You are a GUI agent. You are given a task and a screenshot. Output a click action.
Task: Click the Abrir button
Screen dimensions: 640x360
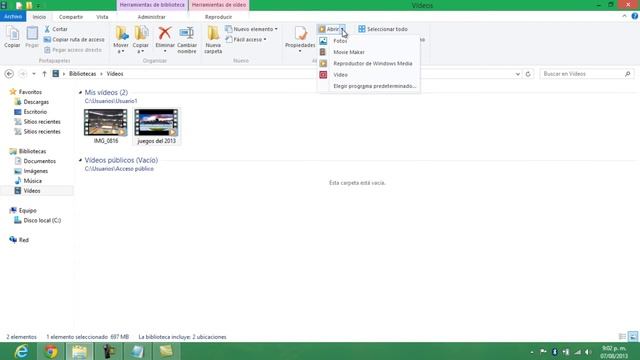(329, 29)
